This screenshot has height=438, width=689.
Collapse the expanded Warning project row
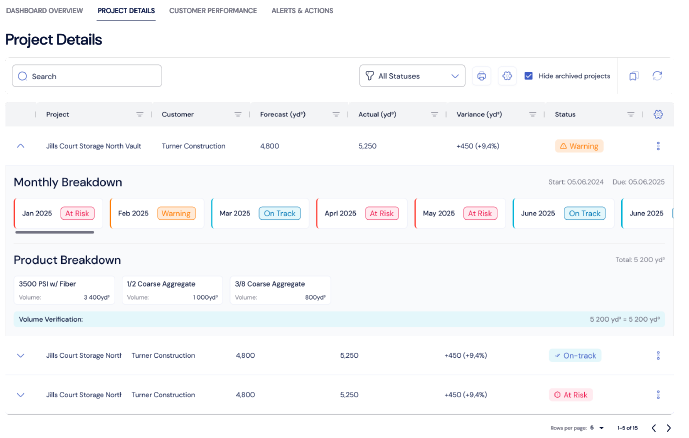coord(20,146)
